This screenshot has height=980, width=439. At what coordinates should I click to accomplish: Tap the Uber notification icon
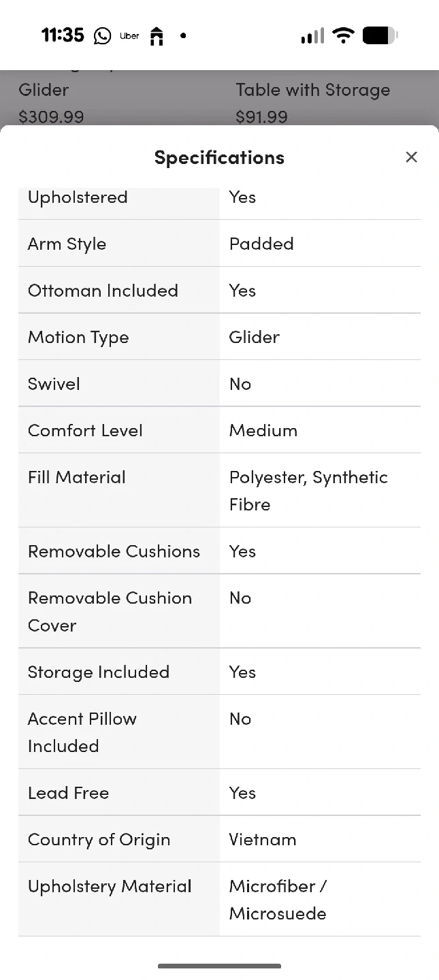coord(129,36)
